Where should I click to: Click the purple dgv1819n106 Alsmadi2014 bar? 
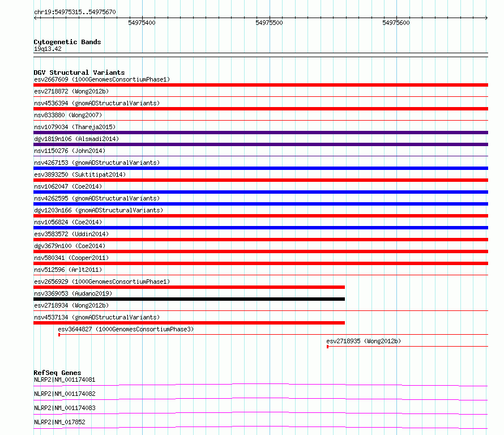(x=260, y=144)
